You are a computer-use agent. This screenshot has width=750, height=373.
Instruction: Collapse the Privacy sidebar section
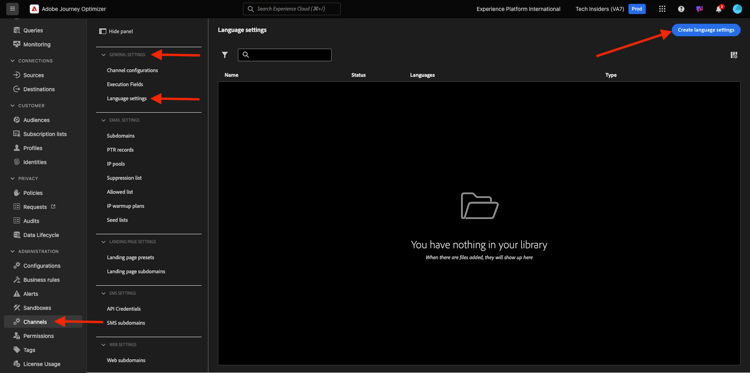12,178
